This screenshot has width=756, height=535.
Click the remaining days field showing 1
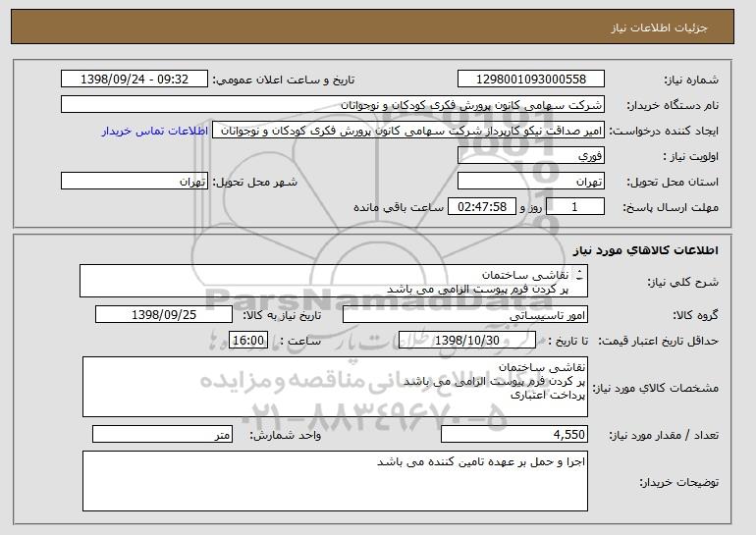[574, 207]
